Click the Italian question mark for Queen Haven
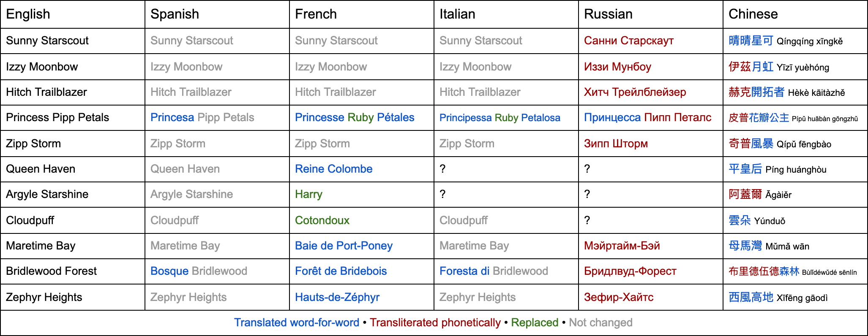868x336 pixels. coord(442,169)
